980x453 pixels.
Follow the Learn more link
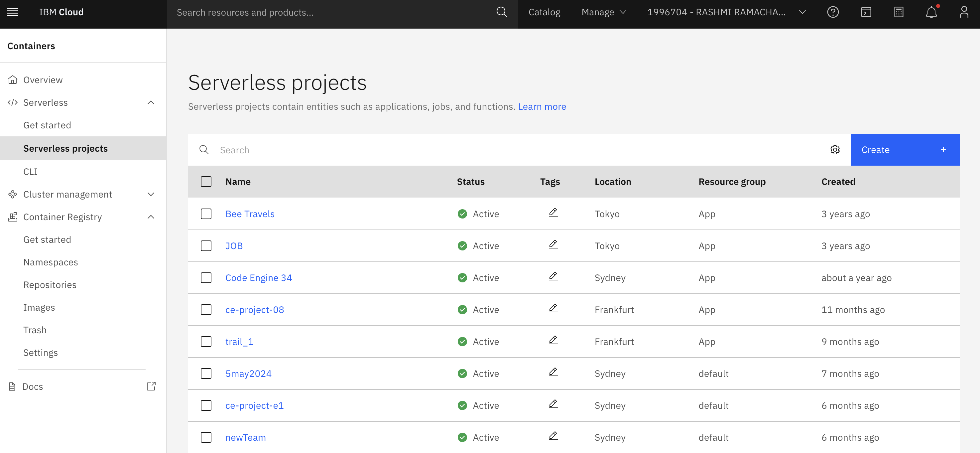(x=542, y=106)
